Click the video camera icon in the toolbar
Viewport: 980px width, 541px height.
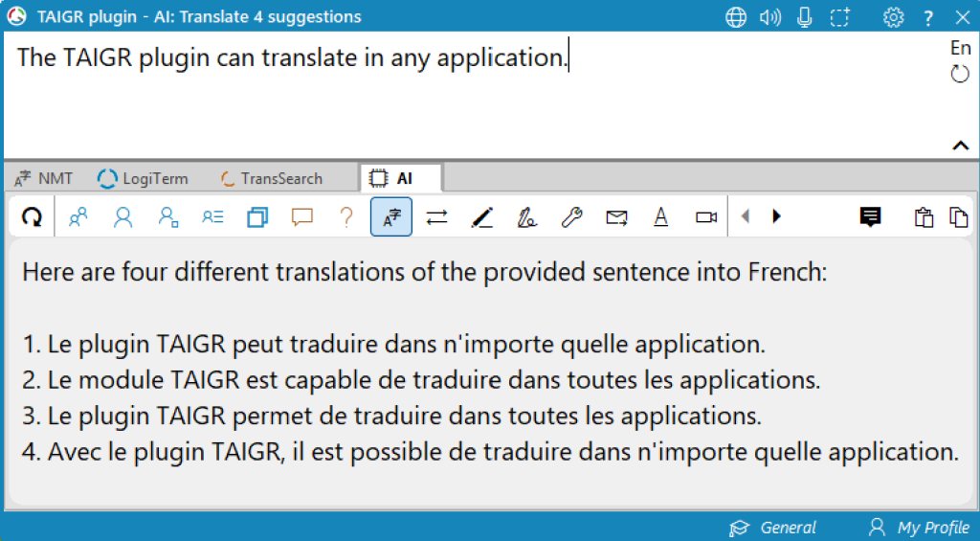click(706, 217)
